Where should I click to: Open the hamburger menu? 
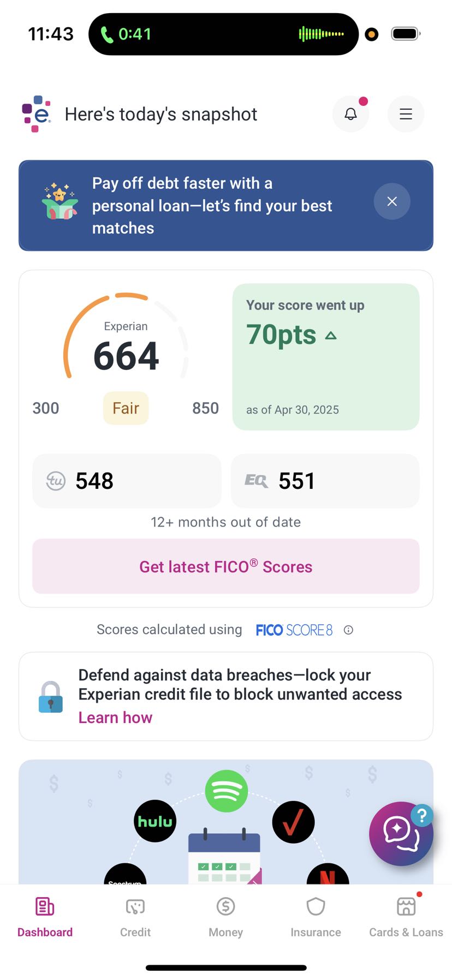click(406, 114)
